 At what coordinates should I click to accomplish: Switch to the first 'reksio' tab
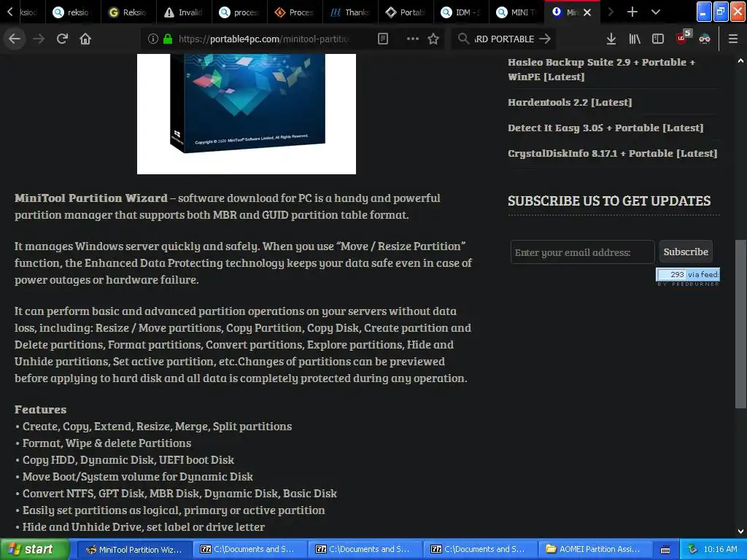[73, 12]
